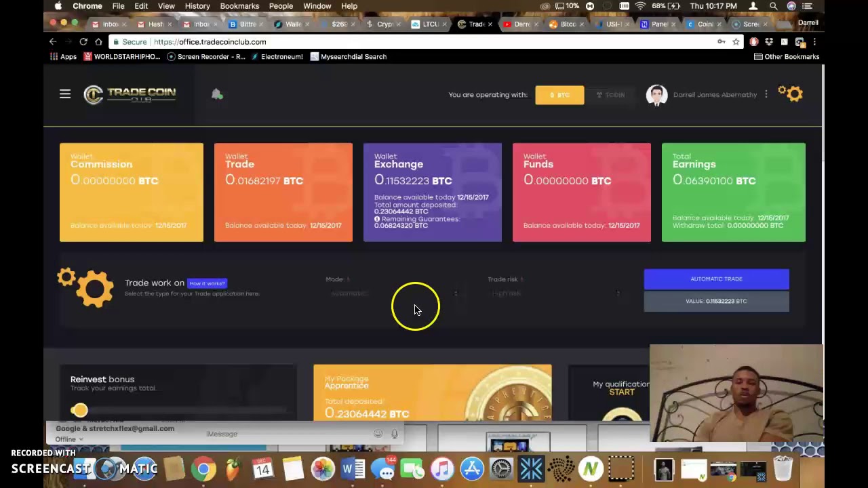Screen dimensions: 868x488
Task: Select the Commission wallet card
Action: (x=132, y=192)
